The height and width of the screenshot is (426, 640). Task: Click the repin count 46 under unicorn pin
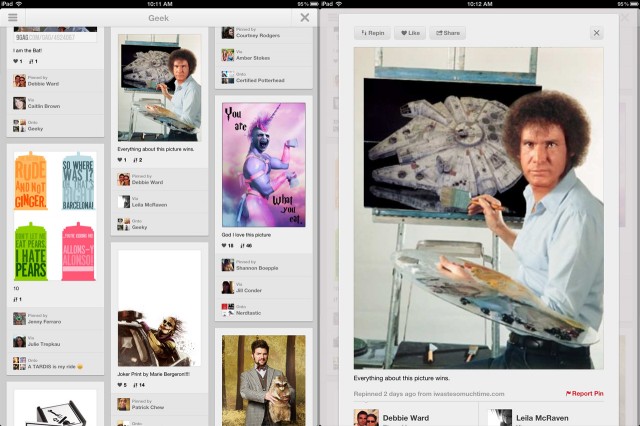point(246,246)
